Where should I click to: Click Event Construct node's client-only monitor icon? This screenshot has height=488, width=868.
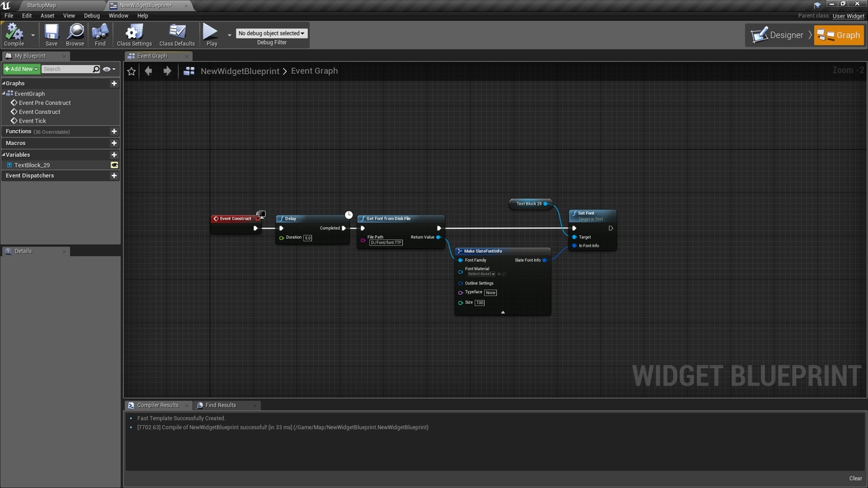click(261, 214)
